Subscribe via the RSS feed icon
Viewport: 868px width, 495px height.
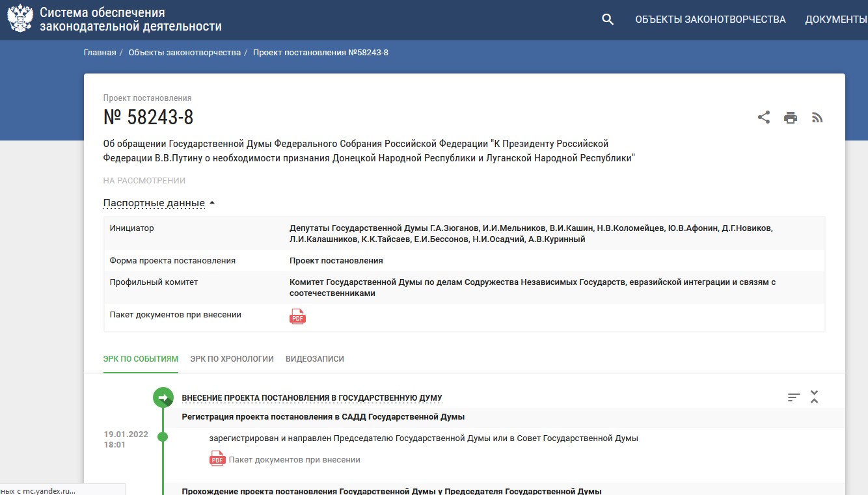(817, 118)
